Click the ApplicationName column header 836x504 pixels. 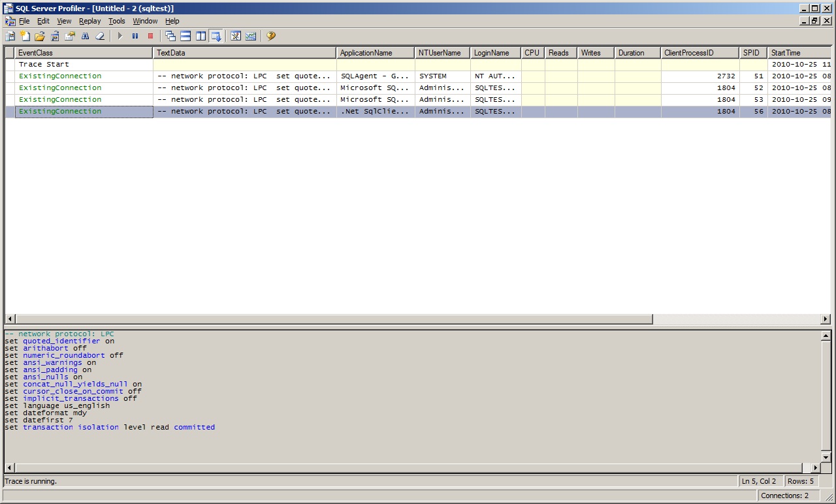[376, 53]
